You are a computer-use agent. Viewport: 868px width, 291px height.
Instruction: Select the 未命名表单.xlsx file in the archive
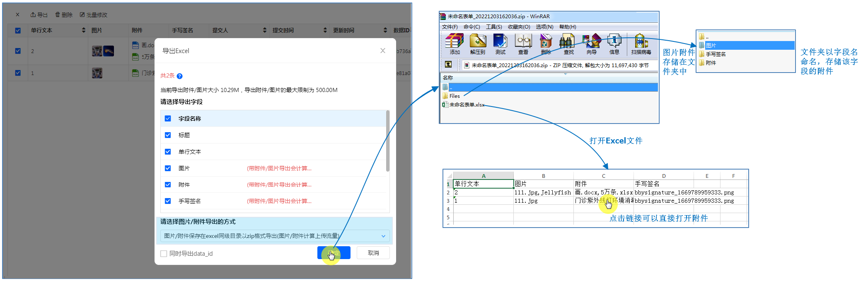pos(467,105)
